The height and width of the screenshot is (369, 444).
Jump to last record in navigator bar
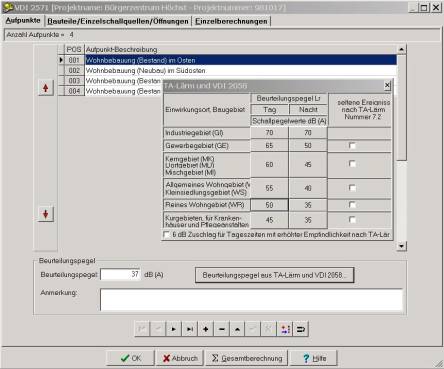coord(190,329)
